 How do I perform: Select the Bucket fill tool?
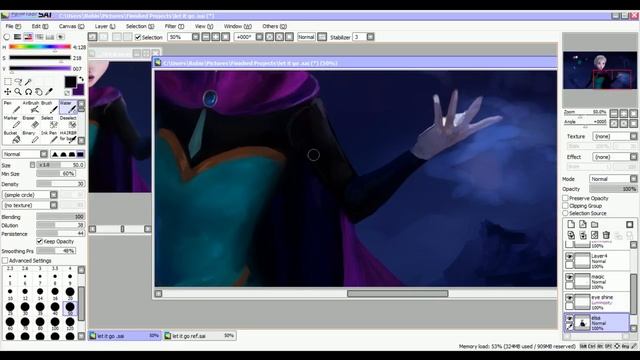11,137
